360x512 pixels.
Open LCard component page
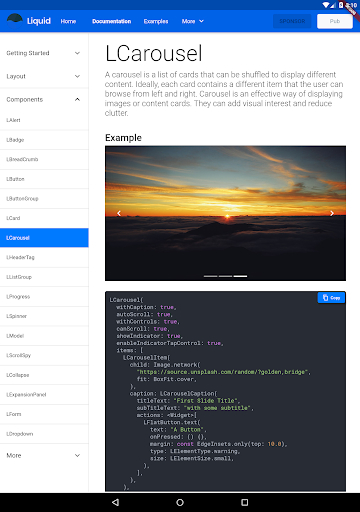(x=44, y=218)
